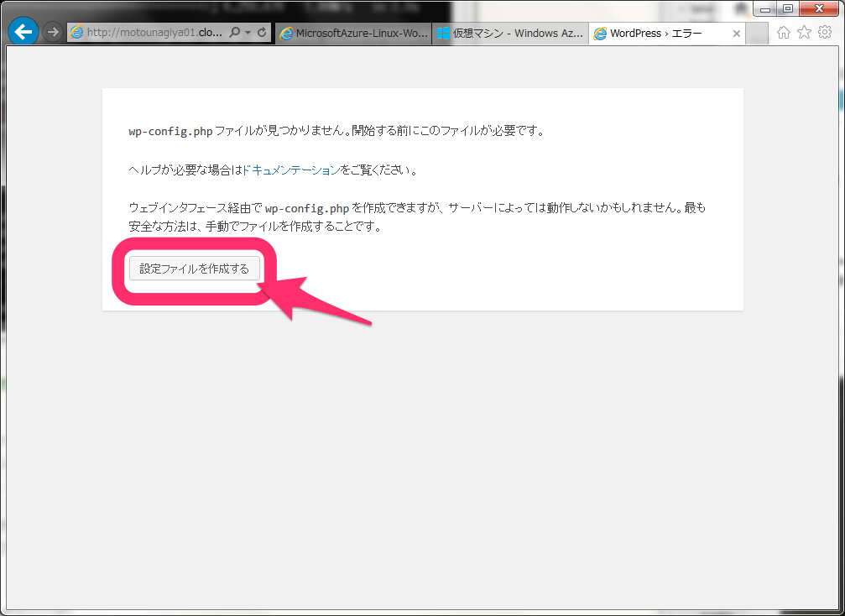The width and height of the screenshot is (845, 616).
Task: Click the browser forward arrow button
Action: click(52, 33)
